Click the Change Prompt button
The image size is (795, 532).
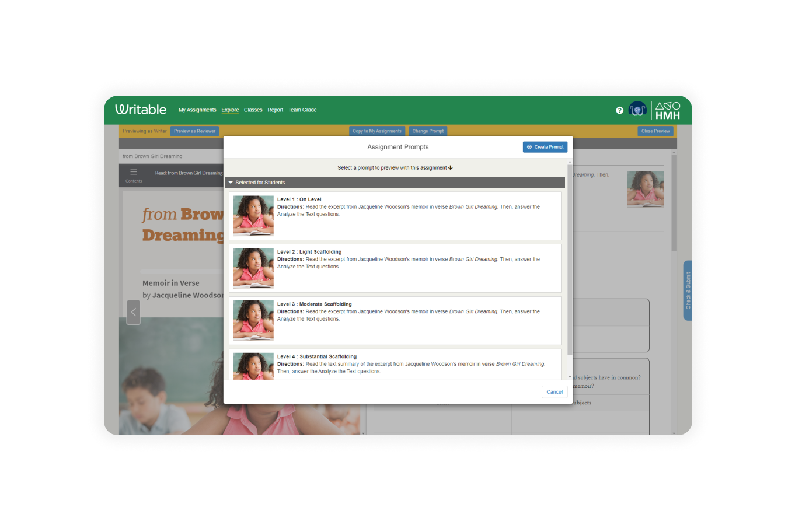(427, 131)
